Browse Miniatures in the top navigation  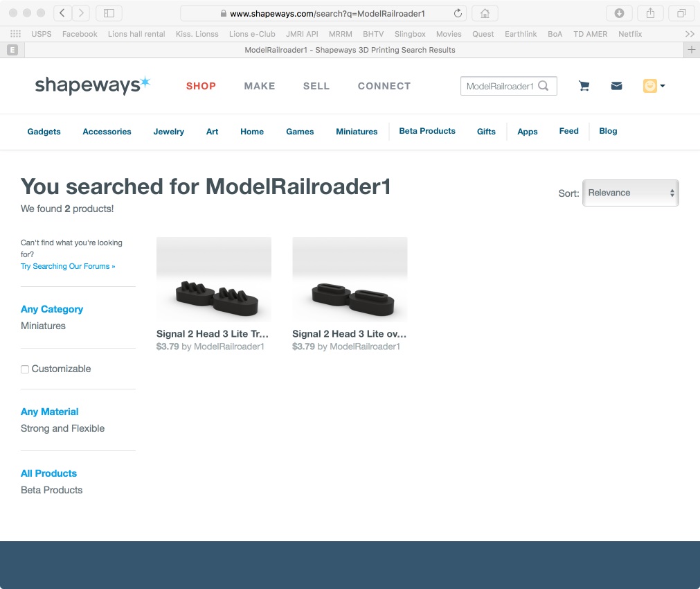pos(357,132)
